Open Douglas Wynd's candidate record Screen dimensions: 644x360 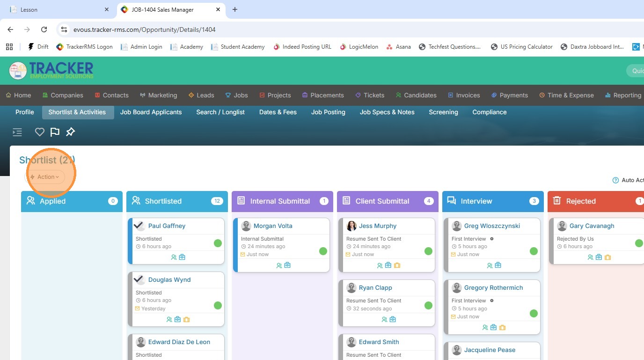(x=169, y=280)
